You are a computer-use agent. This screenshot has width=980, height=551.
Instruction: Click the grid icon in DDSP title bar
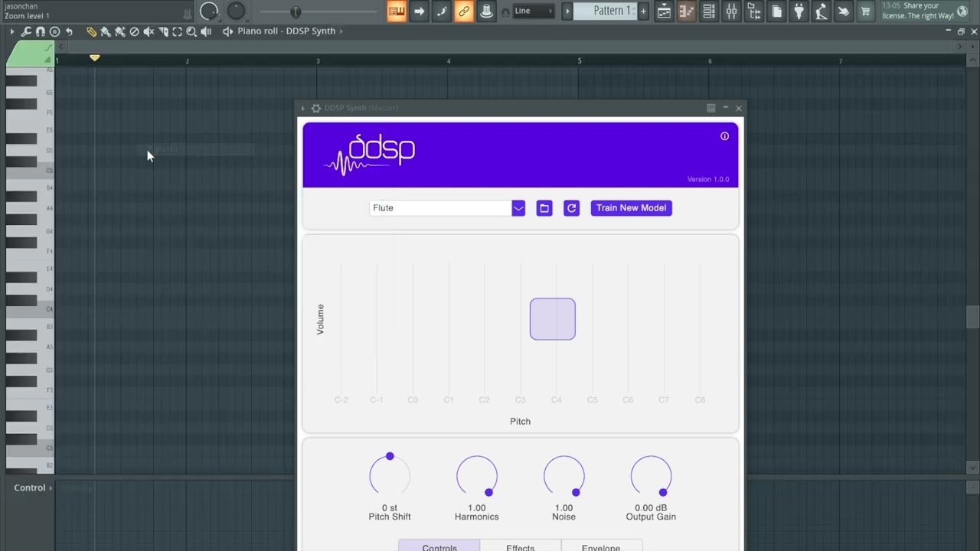click(x=711, y=108)
